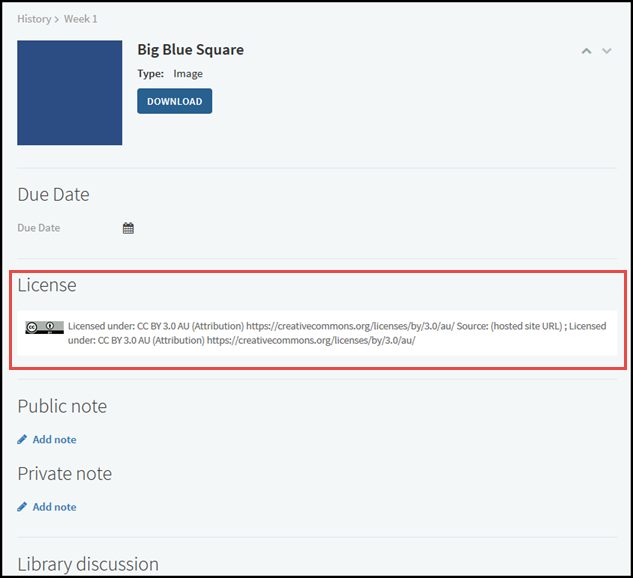Click the License section heading

(x=47, y=285)
